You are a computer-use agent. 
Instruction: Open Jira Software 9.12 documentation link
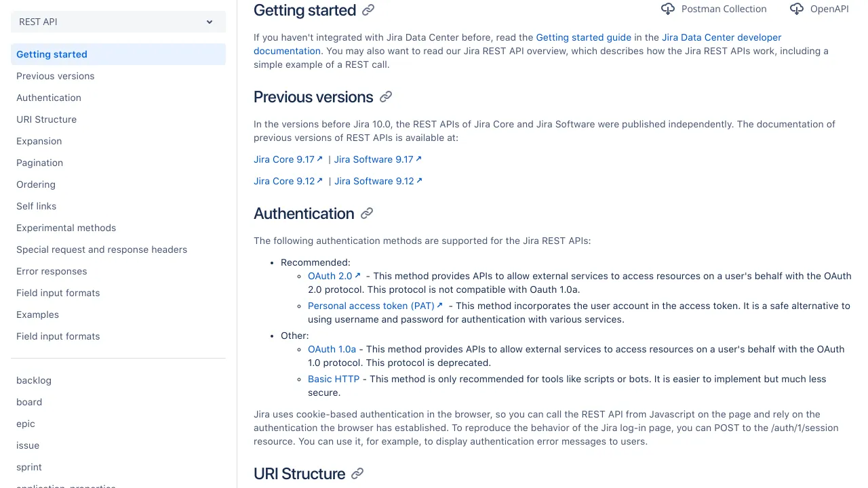point(378,181)
